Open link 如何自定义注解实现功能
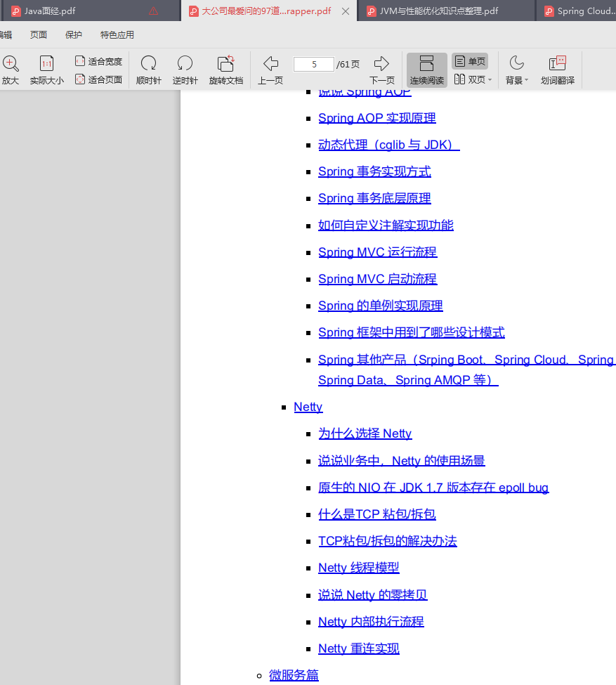This screenshot has width=616, height=685. 386,225
